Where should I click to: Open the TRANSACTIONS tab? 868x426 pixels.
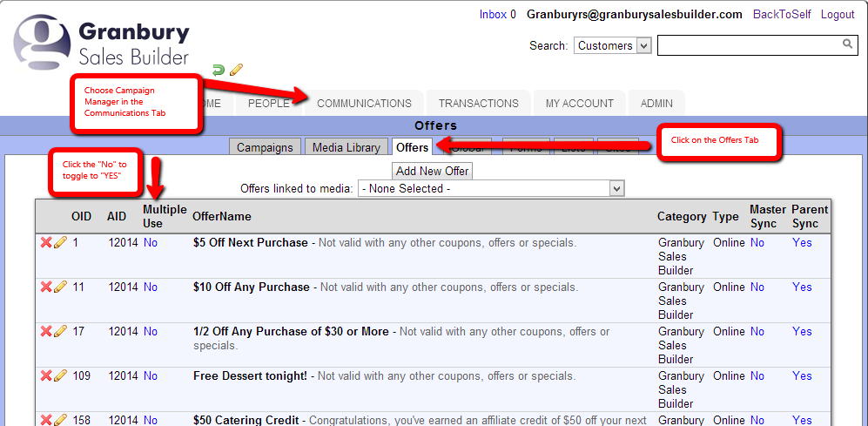(x=479, y=104)
